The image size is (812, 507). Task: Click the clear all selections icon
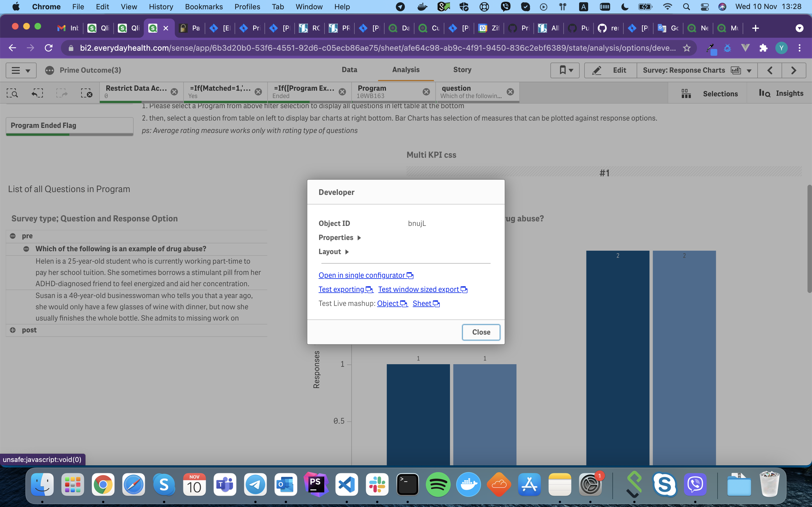tap(87, 93)
